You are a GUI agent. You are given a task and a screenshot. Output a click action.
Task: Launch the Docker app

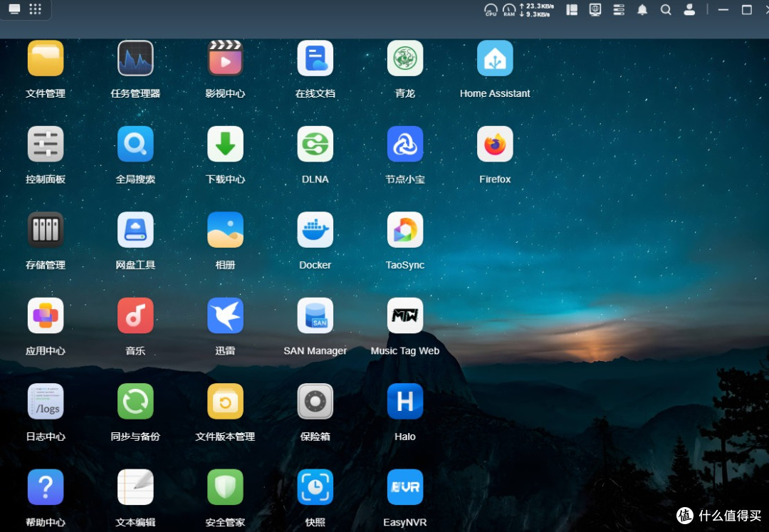(315, 230)
